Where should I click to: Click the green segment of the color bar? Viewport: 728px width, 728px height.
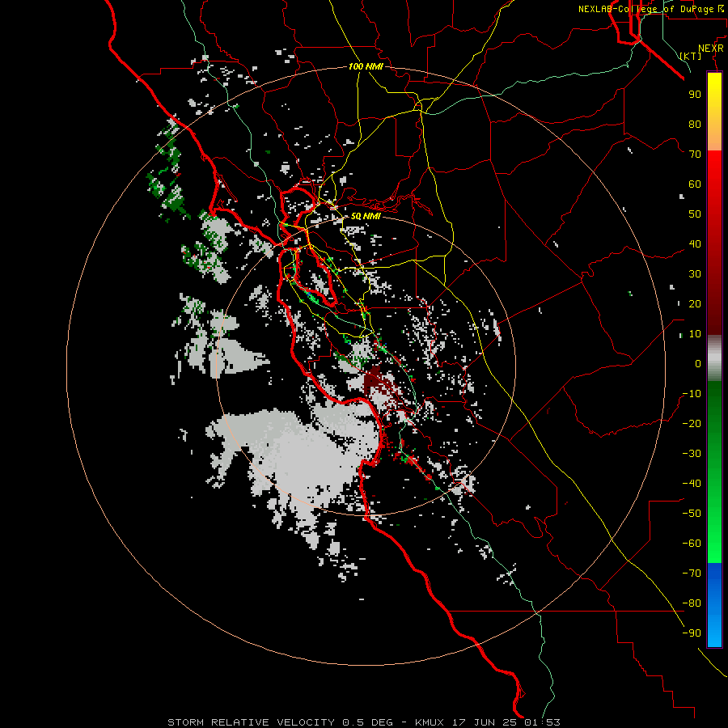(714, 472)
